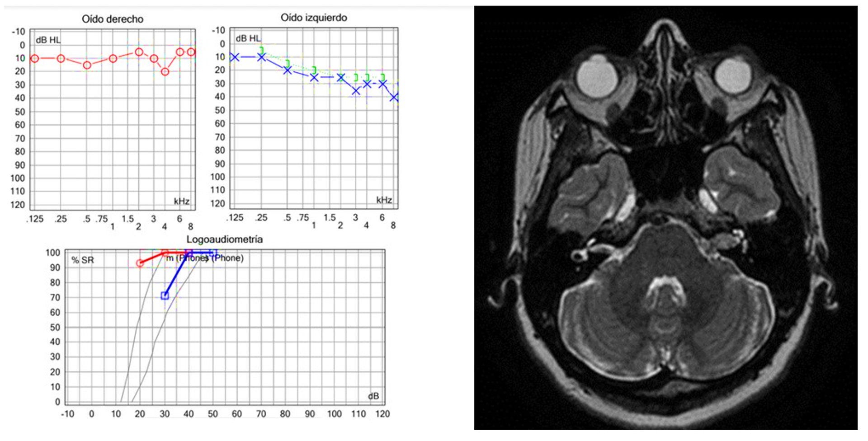Click the "% SR" axis label
The width and height of the screenshot is (868, 441).
[83, 260]
